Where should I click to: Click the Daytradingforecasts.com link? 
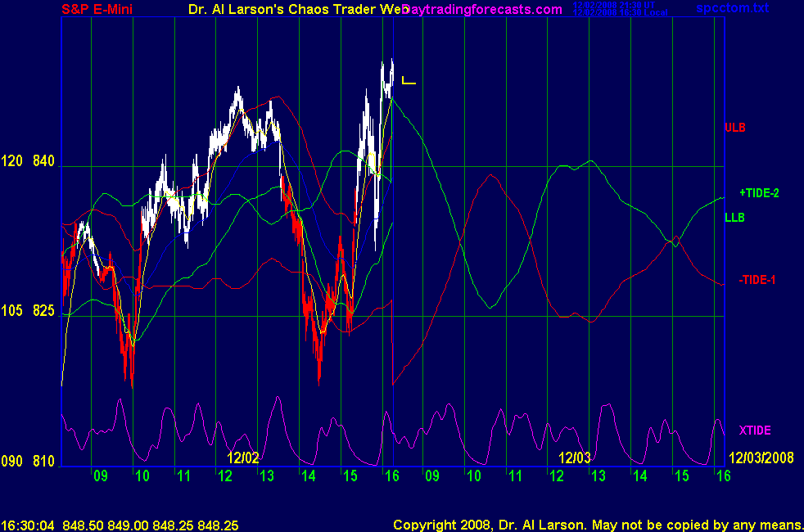point(483,10)
